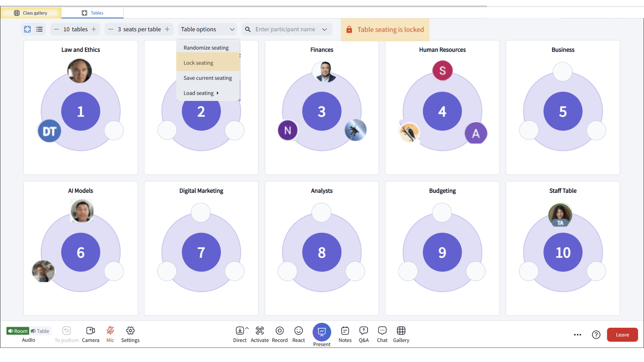The width and height of the screenshot is (644, 362).
Task: Open Notes panel
Action: pyautogui.click(x=345, y=334)
